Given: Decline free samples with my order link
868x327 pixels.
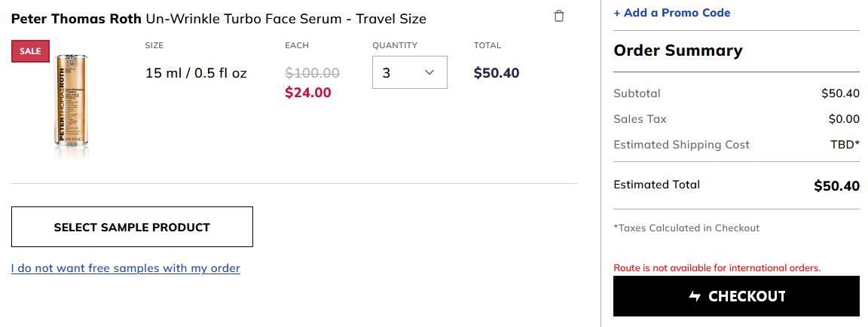Looking at the screenshot, I should (x=126, y=268).
